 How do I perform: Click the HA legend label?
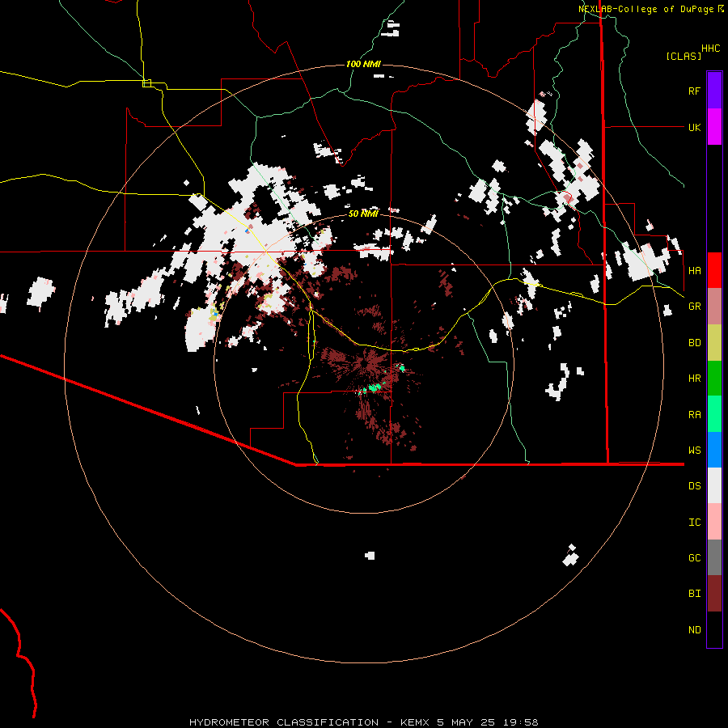pyautogui.click(x=694, y=271)
